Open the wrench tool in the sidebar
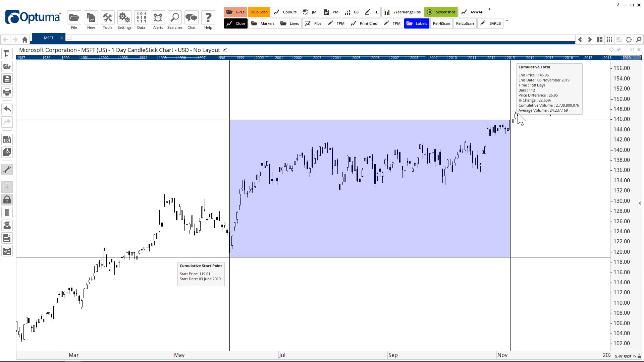This screenshot has height=362, width=644. (7, 170)
